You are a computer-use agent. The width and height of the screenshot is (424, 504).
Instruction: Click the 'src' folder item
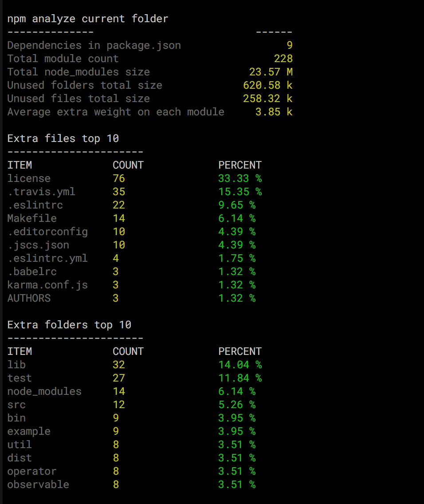pyautogui.click(x=16, y=405)
